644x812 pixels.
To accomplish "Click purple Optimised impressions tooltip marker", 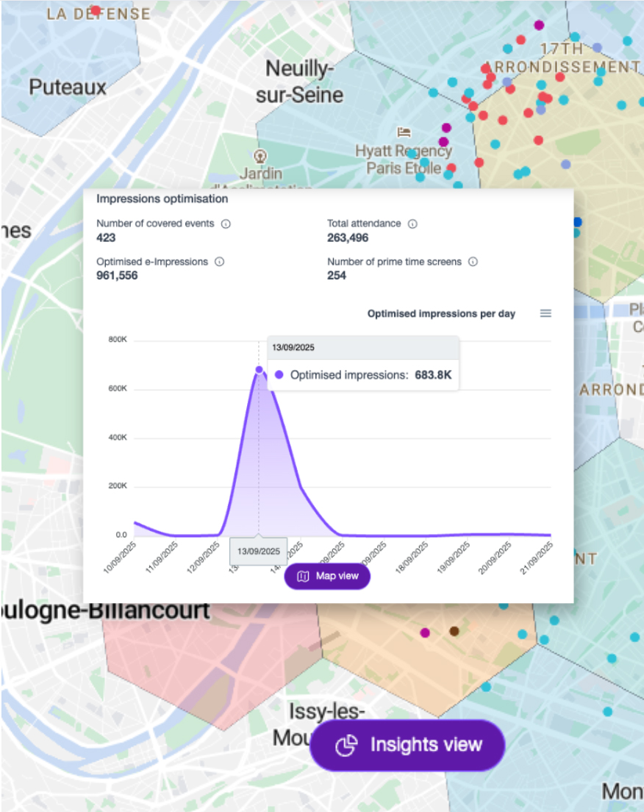I will click(279, 375).
